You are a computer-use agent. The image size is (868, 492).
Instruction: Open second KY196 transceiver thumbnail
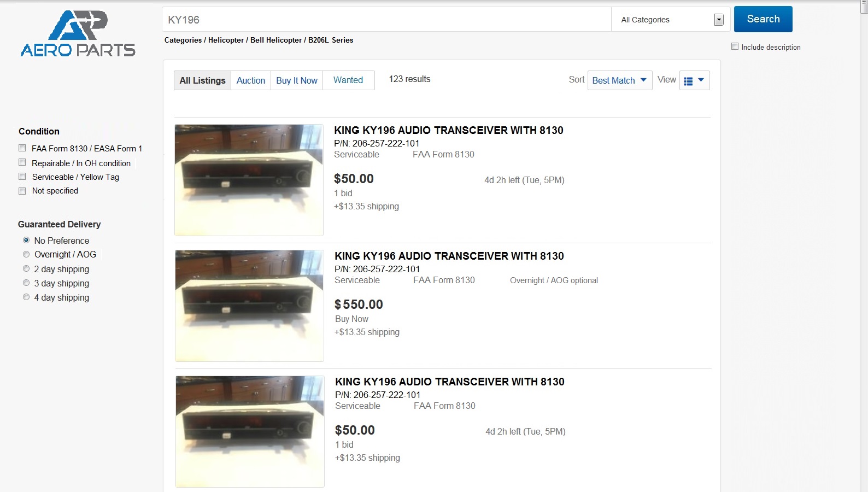click(249, 306)
